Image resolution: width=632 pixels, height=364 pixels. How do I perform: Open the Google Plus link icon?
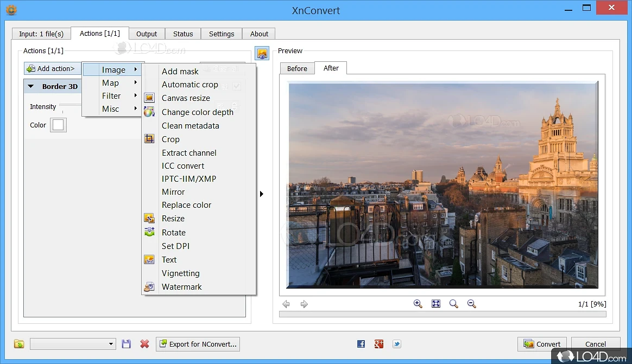point(379,344)
